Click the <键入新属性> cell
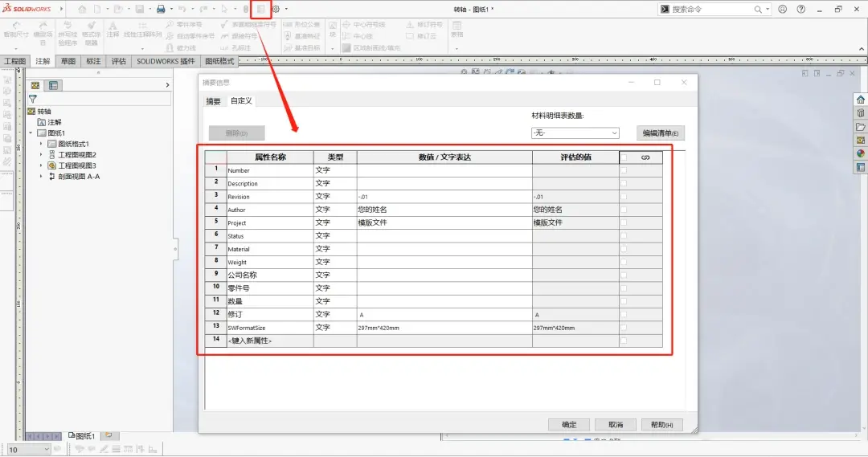This screenshot has height=457, width=868. (x=270, y=341)
